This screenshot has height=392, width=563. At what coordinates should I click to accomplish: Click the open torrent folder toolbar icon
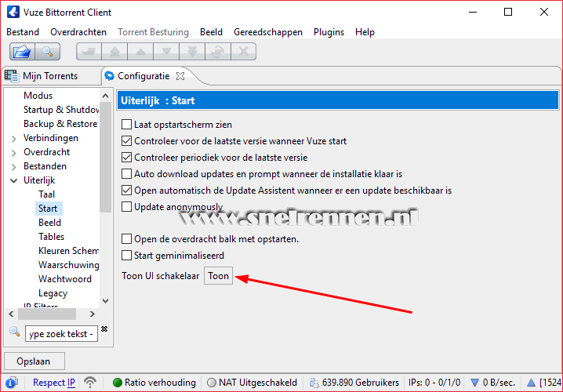click(22, 52)
